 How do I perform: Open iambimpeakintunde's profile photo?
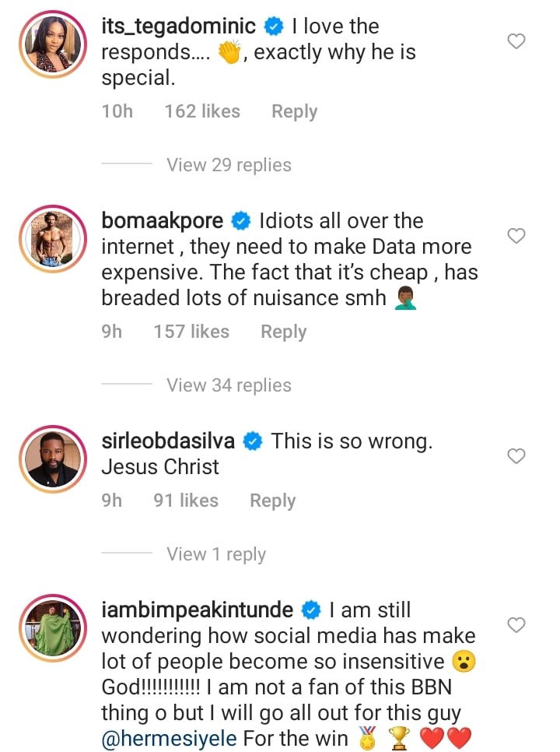[54, 625]
